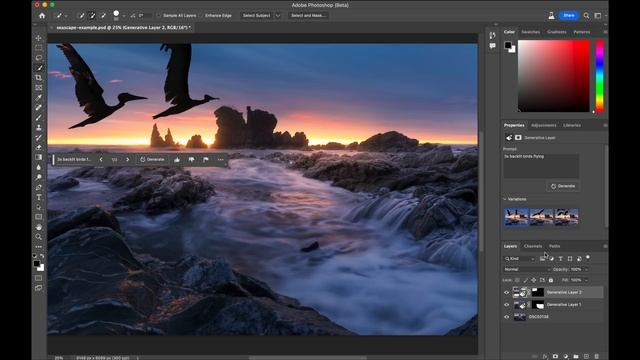
Task: Select the Spot Healing Brush tool
Action: [39, 108]
